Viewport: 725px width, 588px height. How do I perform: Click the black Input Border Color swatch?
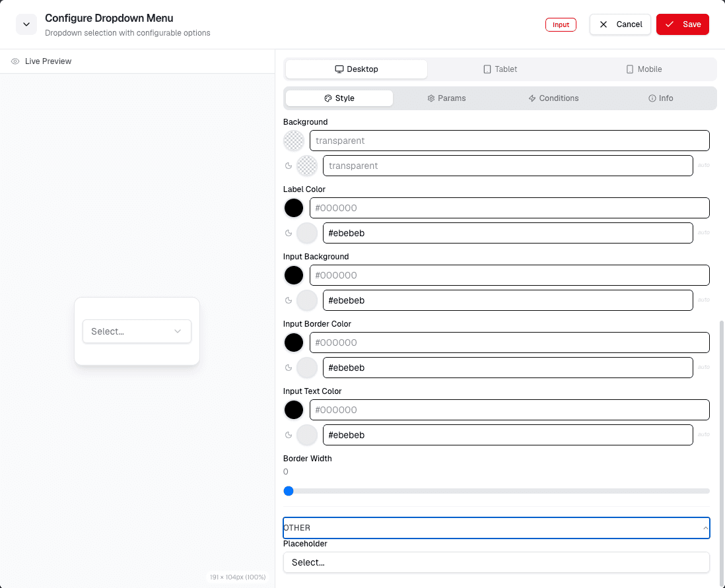[x=294, y=343]
